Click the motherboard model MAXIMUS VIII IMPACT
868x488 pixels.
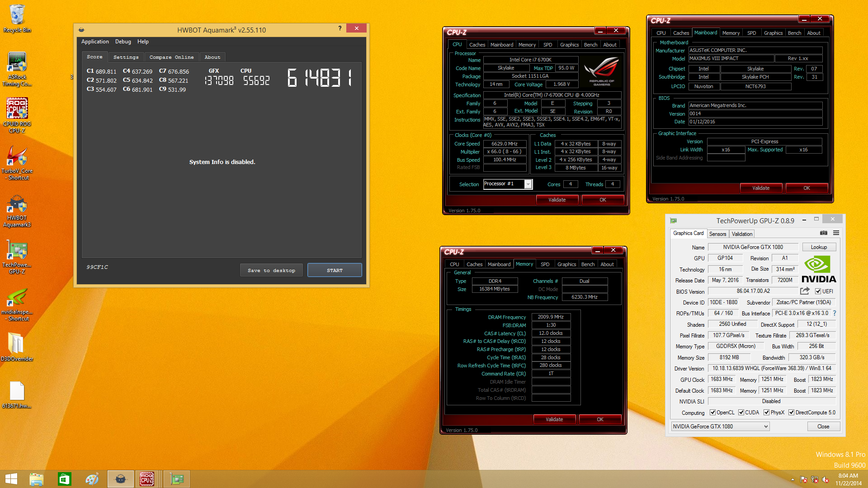pyautogui.click(x=731, y=58)
